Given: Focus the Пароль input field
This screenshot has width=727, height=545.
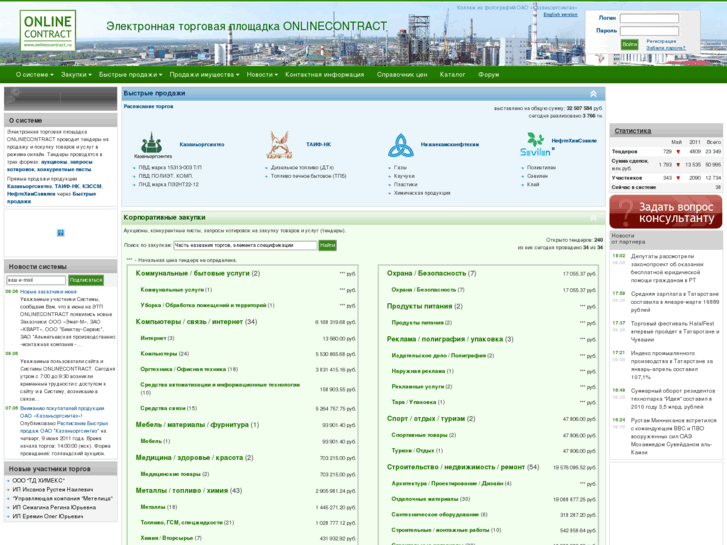Looking at the screenshot, I should click(x=649, y=31).
